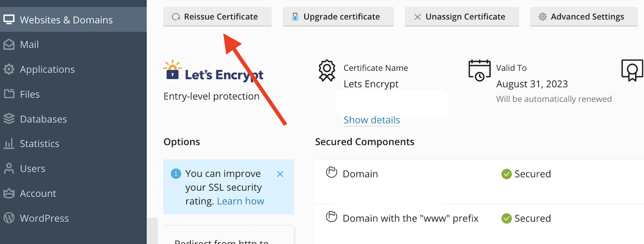Click the X icon on Unassign Certificate

[x=417, y=17]
